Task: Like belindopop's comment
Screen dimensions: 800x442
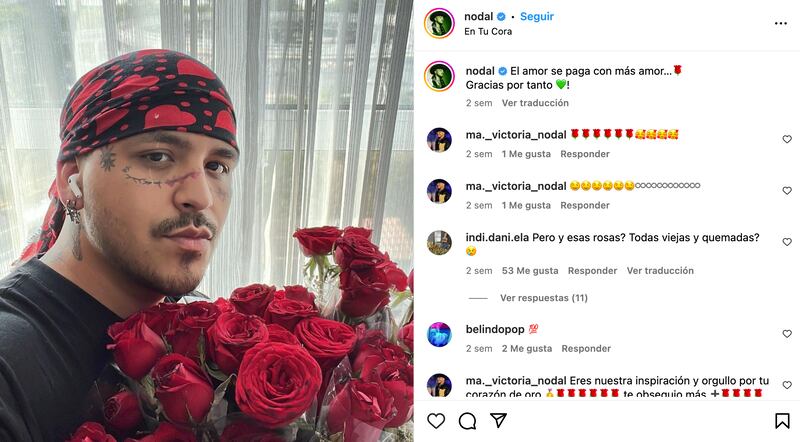Action: tap(787, 333)
